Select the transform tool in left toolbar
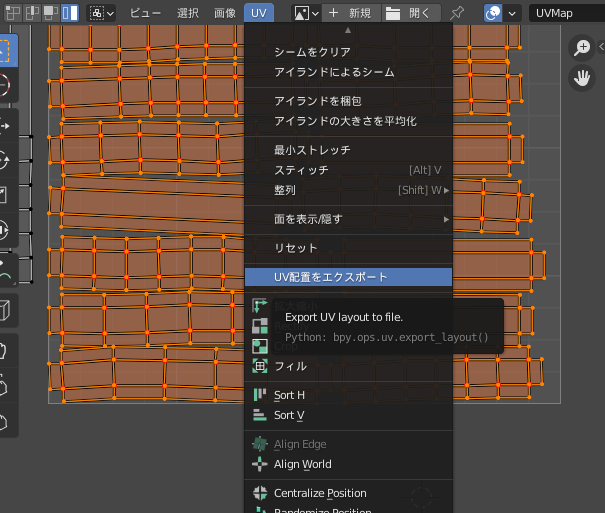The image size is (605, 513). tap(7, 230)
